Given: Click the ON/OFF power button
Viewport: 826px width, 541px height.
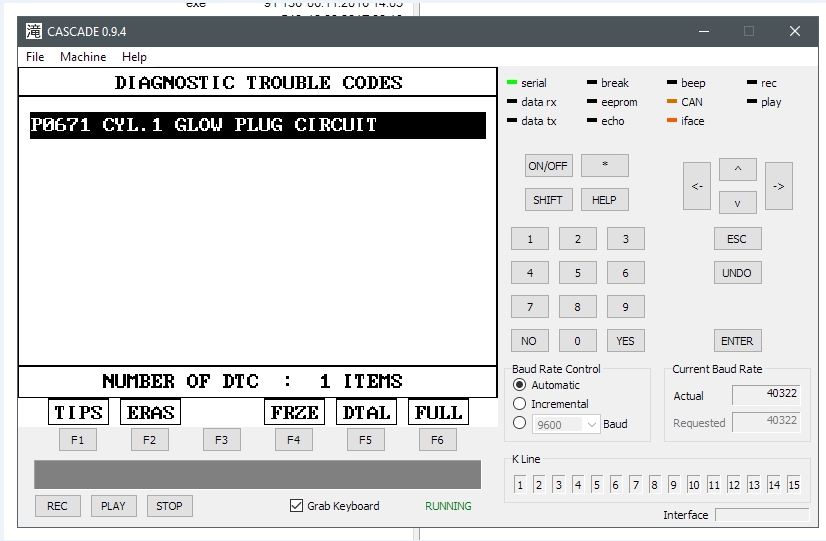Looking at the screenshot, I should click(548, 166).
